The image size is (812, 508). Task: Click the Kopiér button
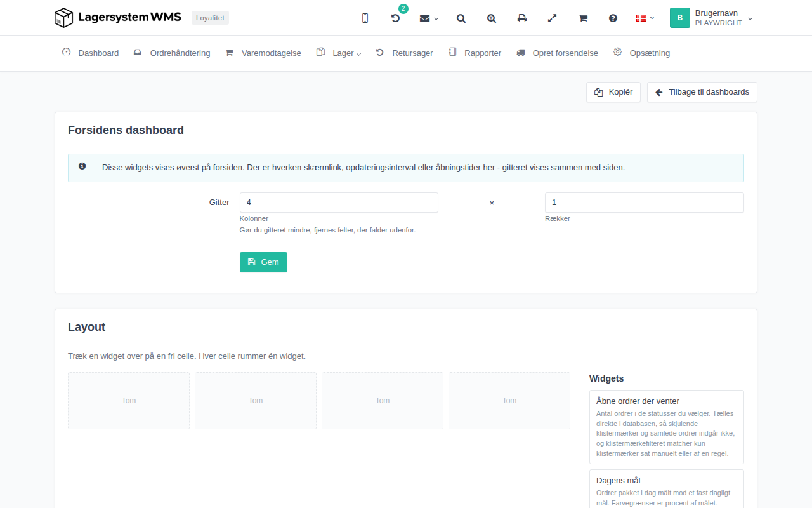coord(613,92)
